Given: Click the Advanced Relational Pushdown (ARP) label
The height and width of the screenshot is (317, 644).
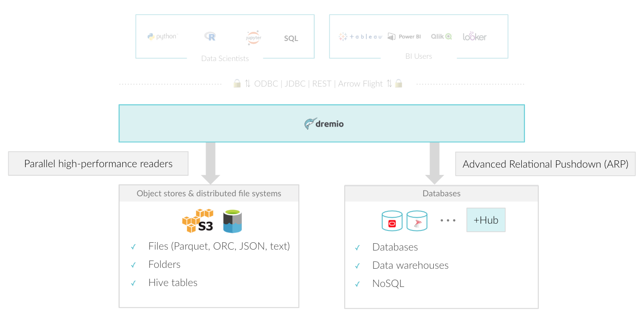Looking at the screenshot, I should 545,164.
